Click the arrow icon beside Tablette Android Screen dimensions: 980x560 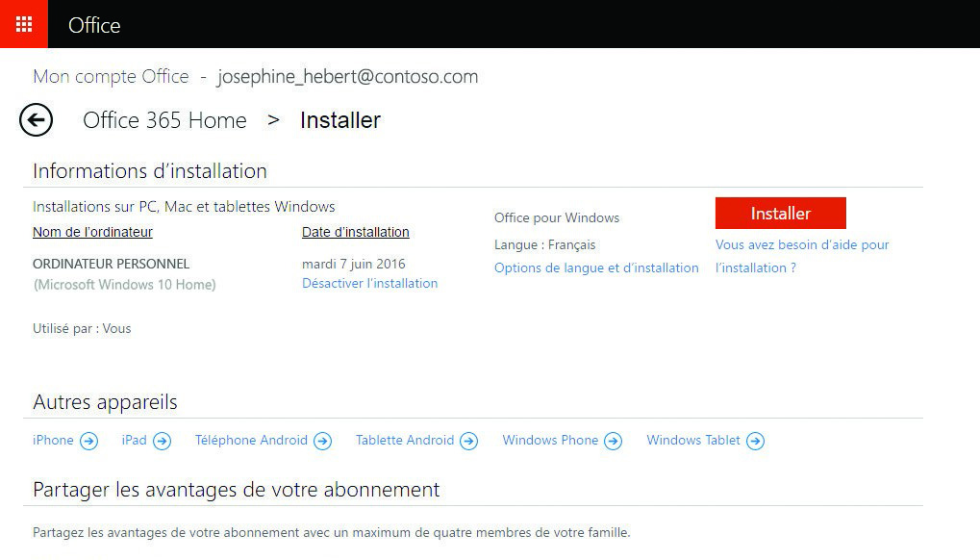click(468, 442)
